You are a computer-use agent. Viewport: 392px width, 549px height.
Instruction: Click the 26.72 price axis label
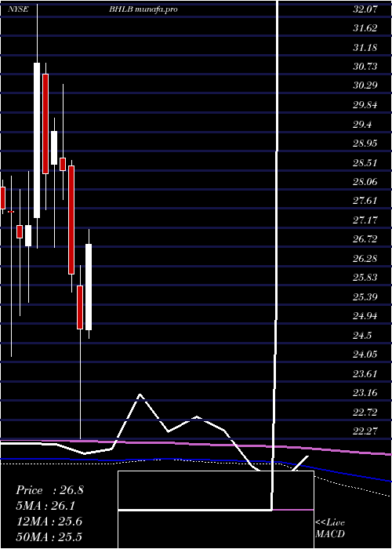click(365, 239)
